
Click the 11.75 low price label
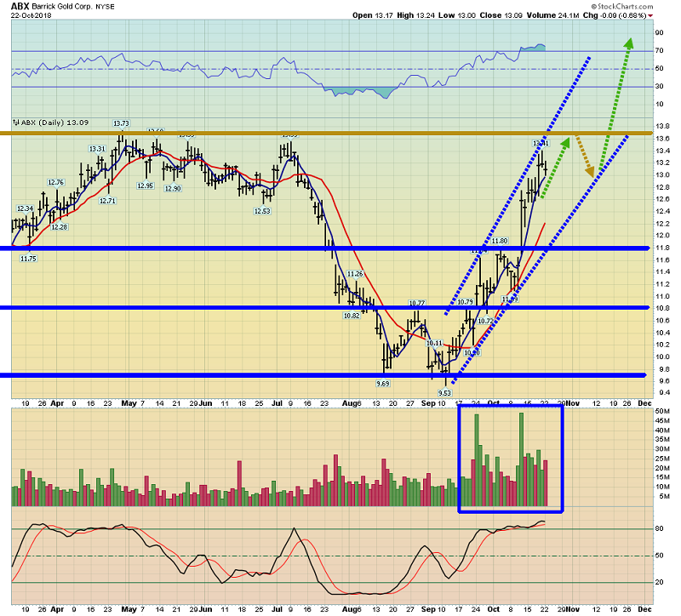point(29,259)
